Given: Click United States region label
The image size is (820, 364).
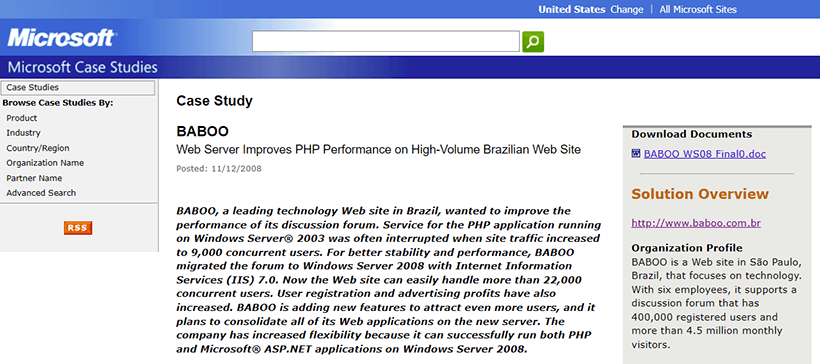Looking at the screenshot, I should point(572,9).
